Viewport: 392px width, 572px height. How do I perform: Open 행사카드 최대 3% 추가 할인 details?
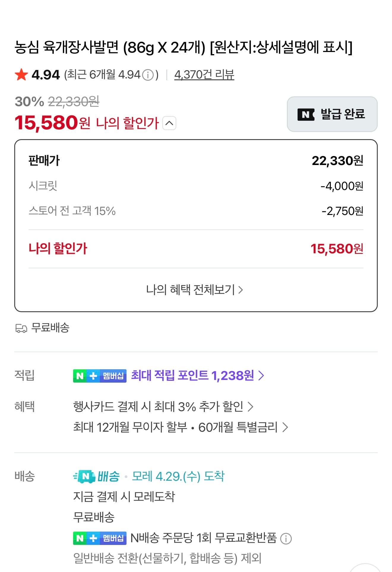point(163,407)
